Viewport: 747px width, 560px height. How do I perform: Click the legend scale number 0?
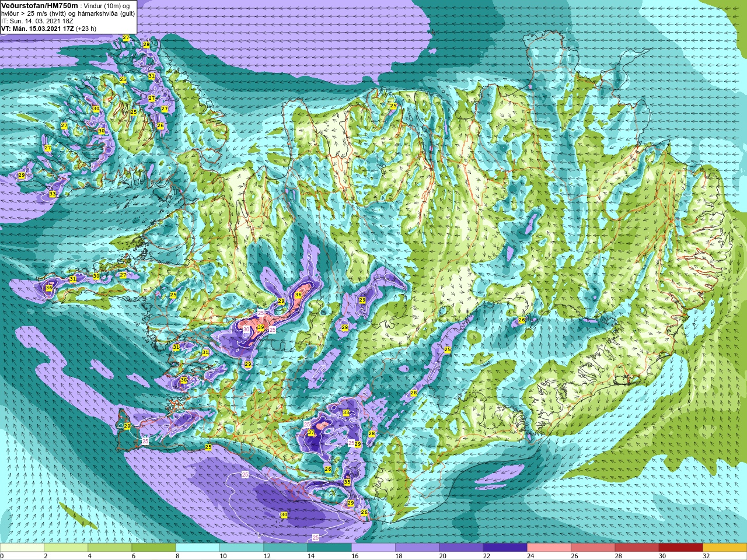[x=2, y=556]
